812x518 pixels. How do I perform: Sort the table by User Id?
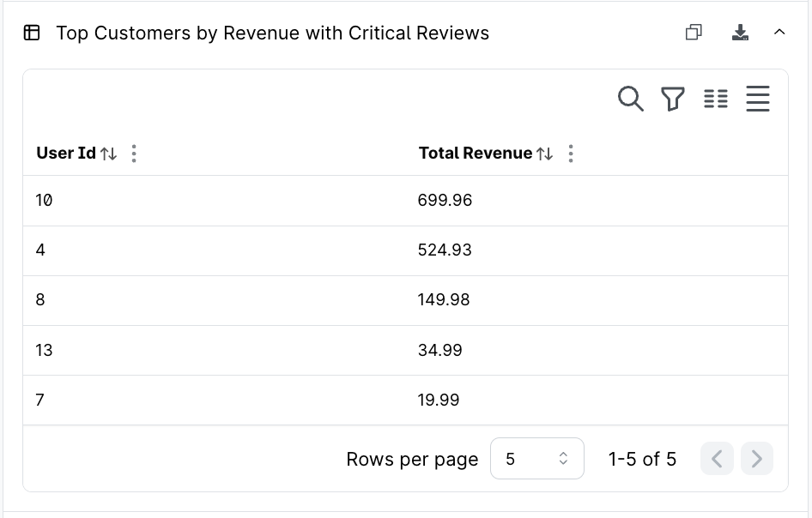(108, 154)
